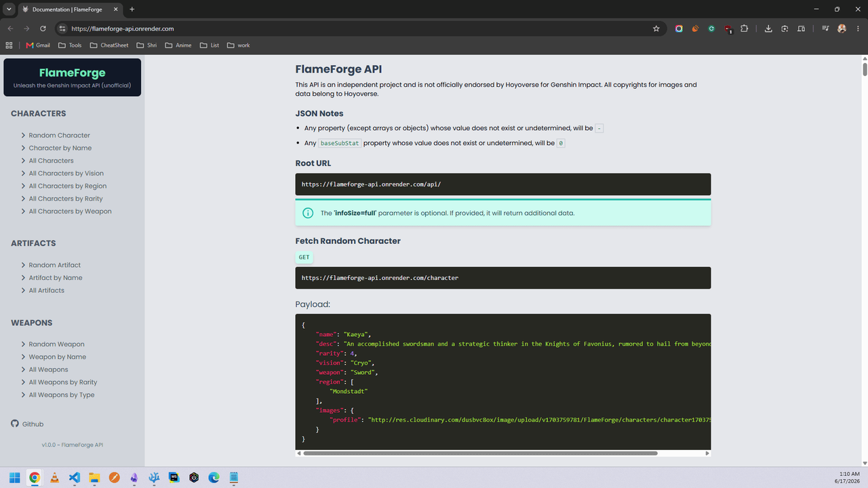Screen dimensions: 868x488
Task: Go to All Weapons by Rarity
Action: [62, 382]
